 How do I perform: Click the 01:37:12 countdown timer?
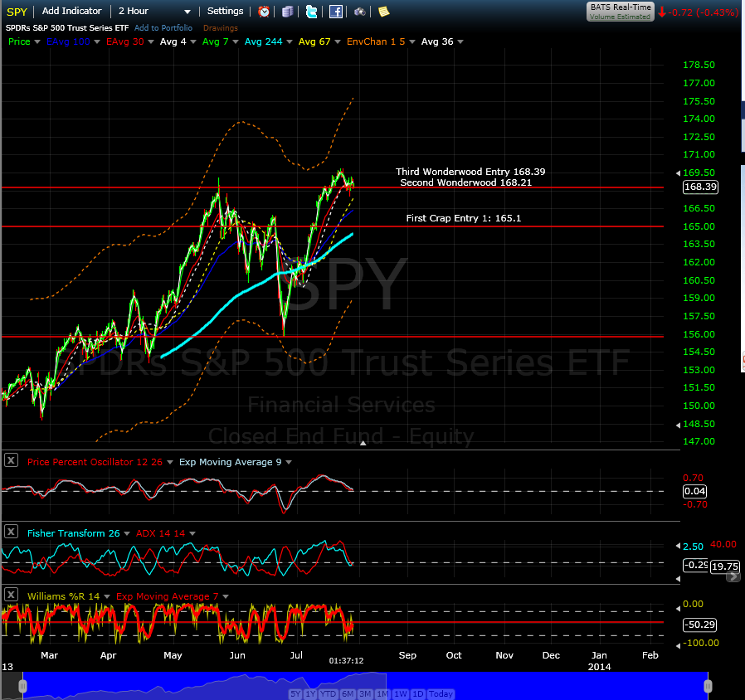tap(347, 660)
